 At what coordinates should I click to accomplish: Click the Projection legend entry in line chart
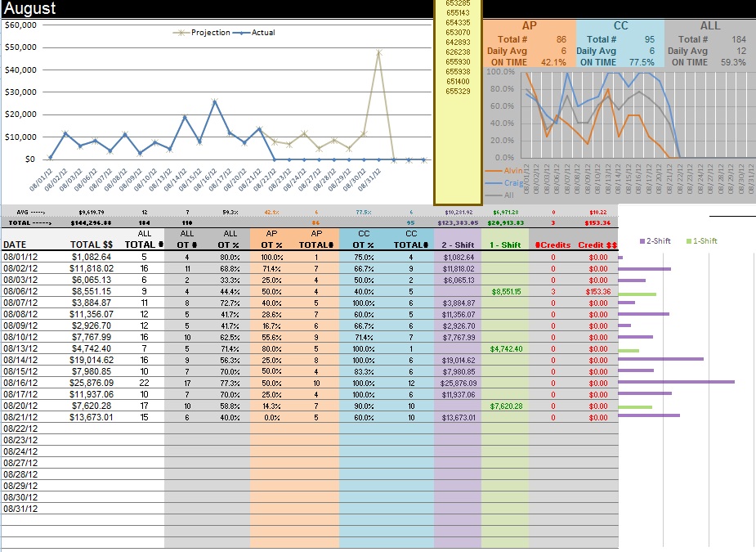pyautogui.click(x=210, y=33)
